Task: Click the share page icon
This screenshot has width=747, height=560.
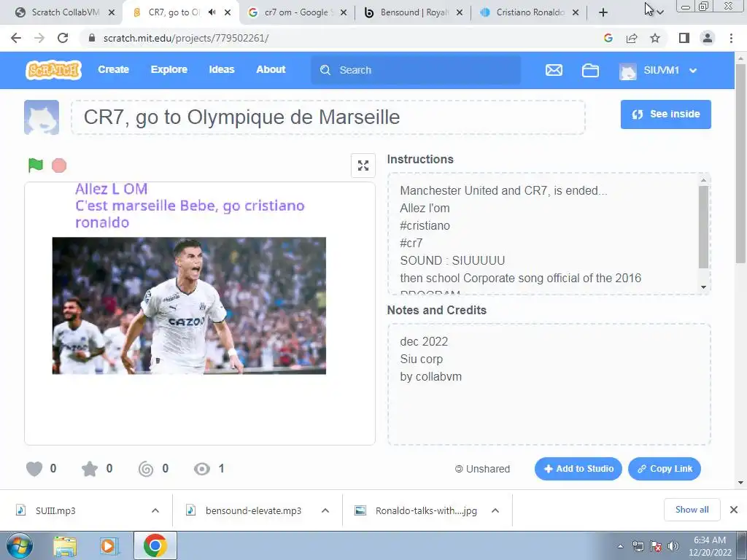Action: 632,38
